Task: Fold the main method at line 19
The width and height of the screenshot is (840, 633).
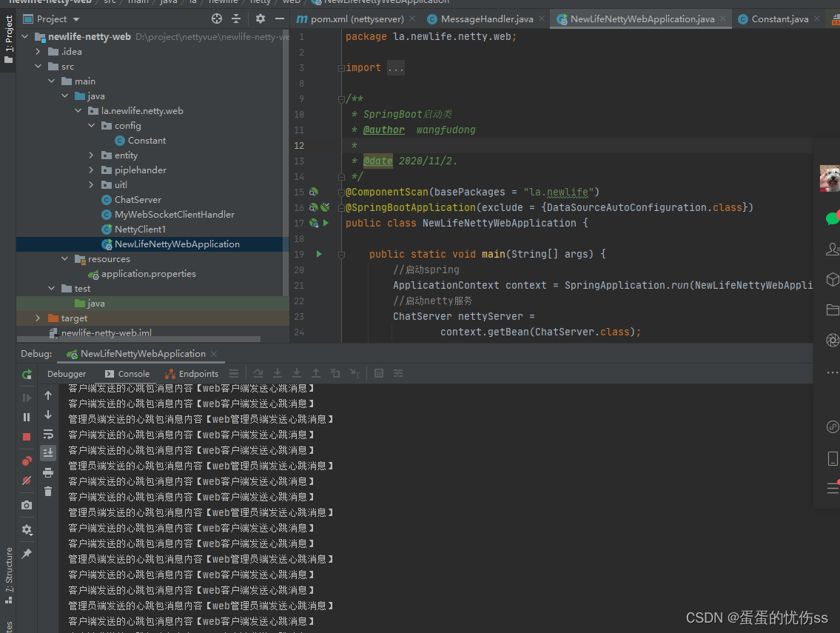Action: [x=341, y=255]
